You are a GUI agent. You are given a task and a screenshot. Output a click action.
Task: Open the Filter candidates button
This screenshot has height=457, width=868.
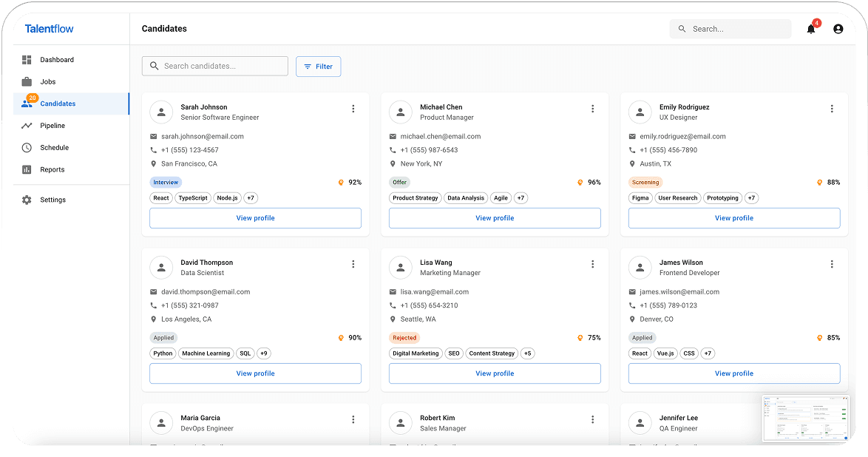click(x=318, y=67)
